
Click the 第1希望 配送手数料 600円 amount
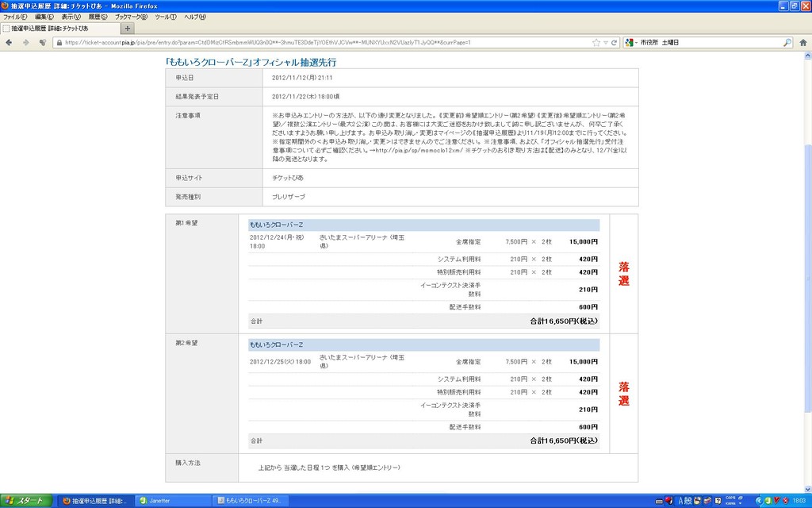588,307
